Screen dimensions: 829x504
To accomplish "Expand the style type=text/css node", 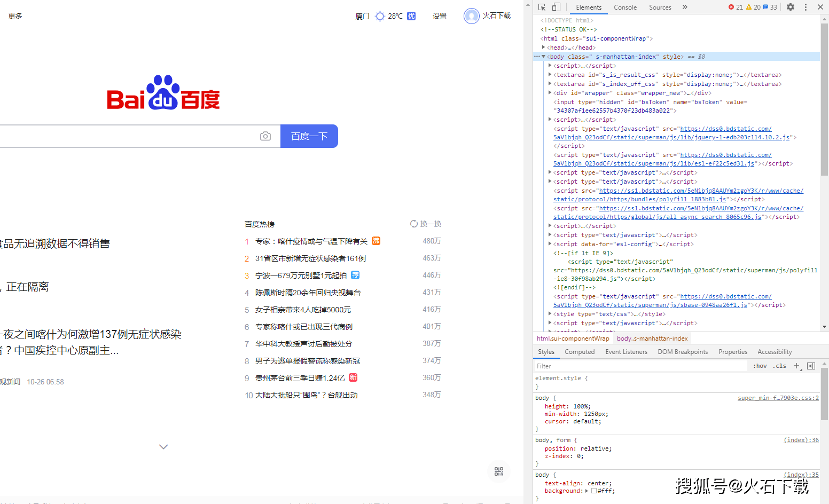I will pos(550,314).
